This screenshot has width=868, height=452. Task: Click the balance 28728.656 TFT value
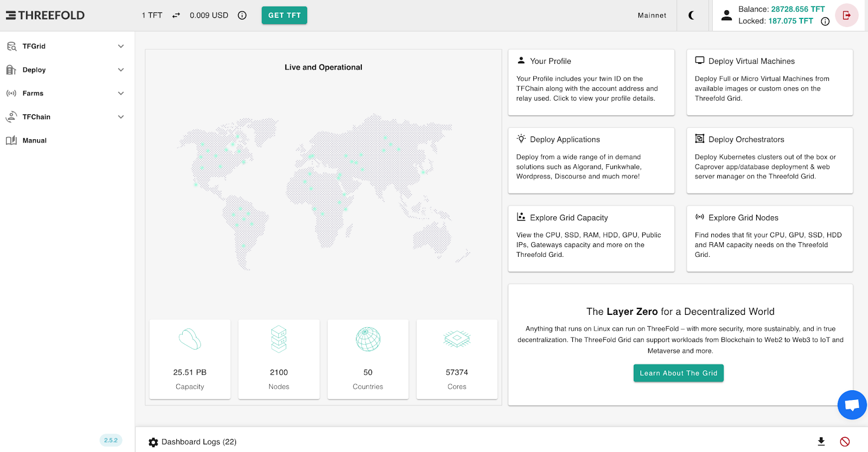[798, 9]
